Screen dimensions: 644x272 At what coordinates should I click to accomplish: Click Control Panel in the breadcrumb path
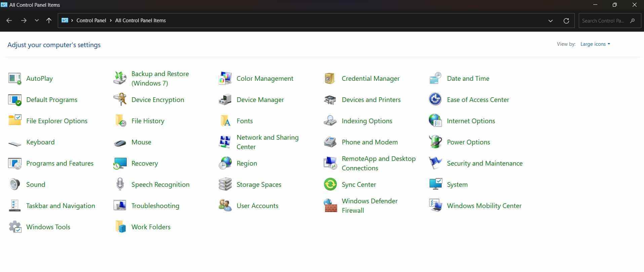(91, 21)
